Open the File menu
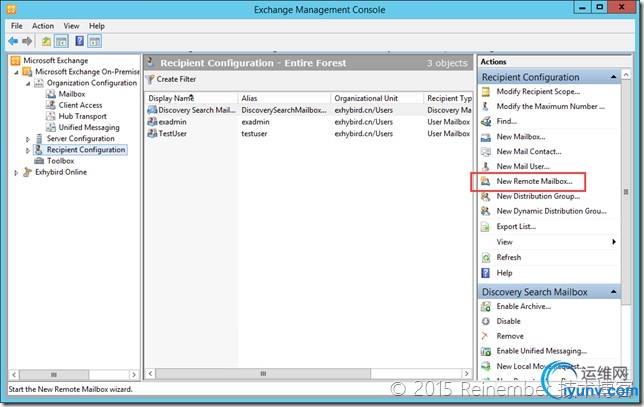The height and width of the screenshot is (407, 644). [x=17, y=26]
